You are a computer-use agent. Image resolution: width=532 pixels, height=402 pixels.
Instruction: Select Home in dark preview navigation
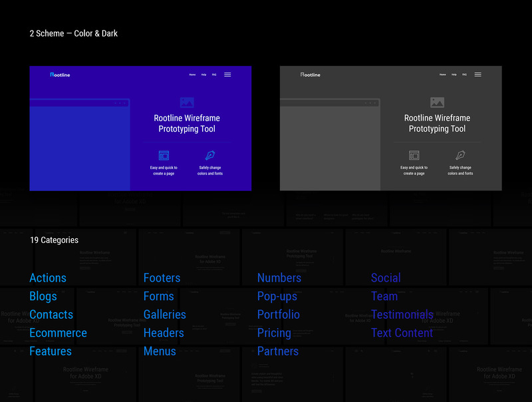(443, 75)
